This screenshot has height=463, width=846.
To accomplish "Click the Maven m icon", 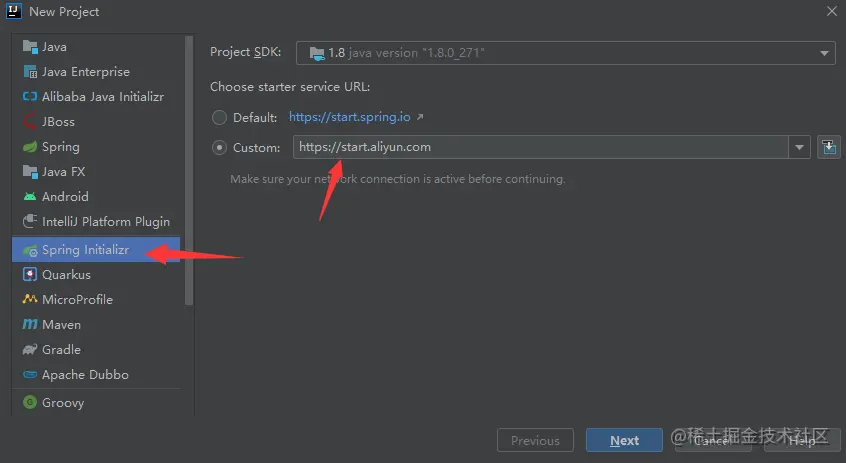I will 30,324.
